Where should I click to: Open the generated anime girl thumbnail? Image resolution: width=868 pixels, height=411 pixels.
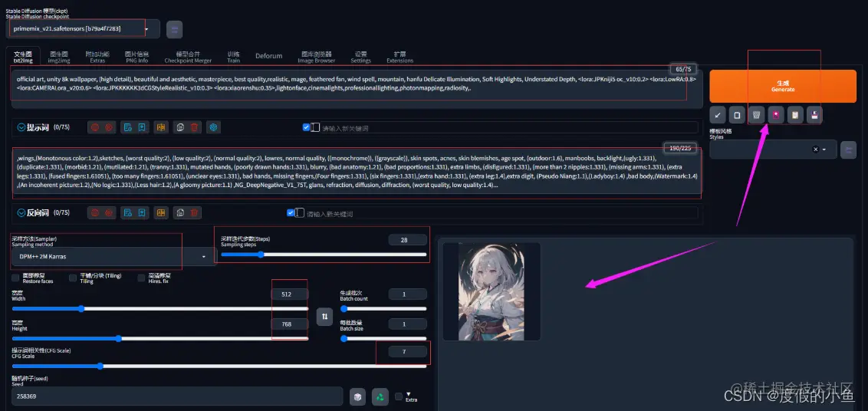tap(492, 291)
